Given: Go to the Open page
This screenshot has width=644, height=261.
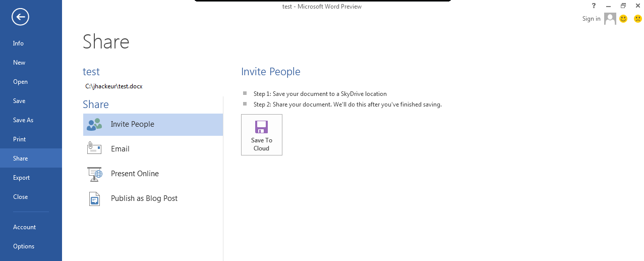Looking at the screenshot, I should pyautogui.click(x=31, y=82).
